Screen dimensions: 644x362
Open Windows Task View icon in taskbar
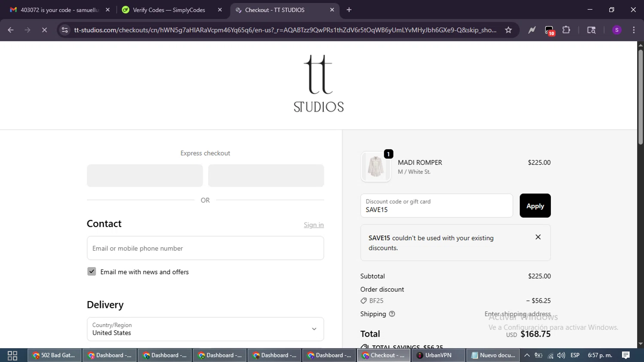click(12, 355)
